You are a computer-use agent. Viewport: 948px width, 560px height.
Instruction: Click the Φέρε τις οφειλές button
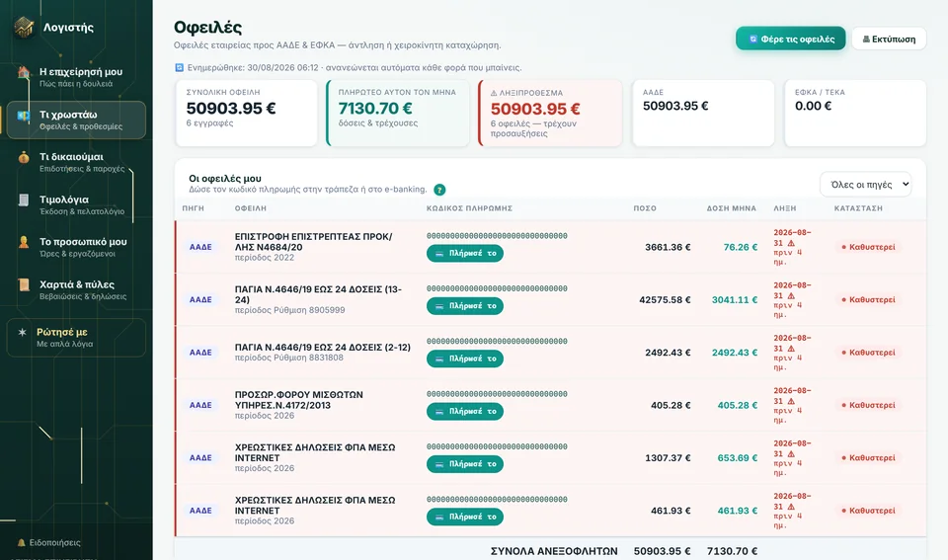(x=790, y=39)
